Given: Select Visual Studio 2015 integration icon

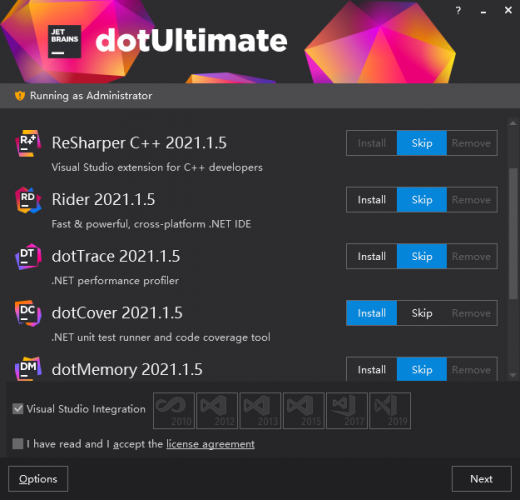Looking at the screenshot, I should click(304, 411).
